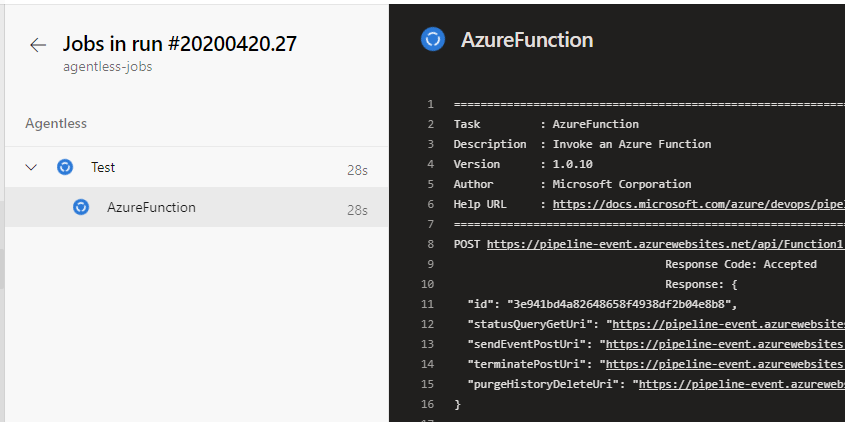Click the large status icon in the AzureFunction log header

point(433,40)
